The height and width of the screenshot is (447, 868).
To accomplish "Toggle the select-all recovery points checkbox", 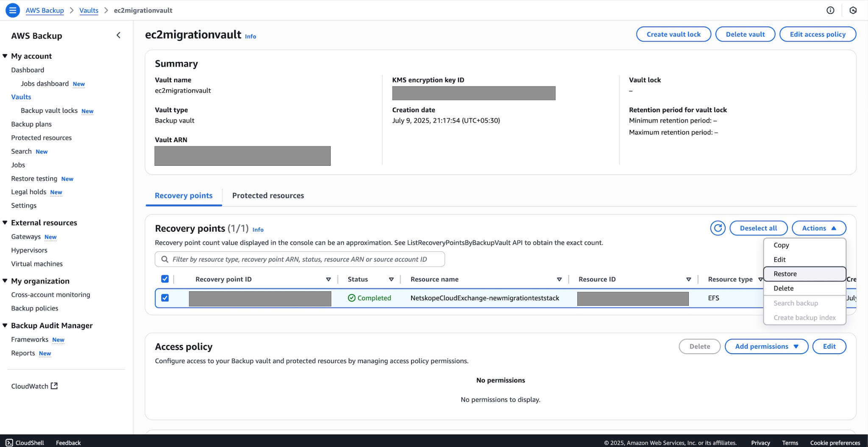I will click(x=165, y=279).
